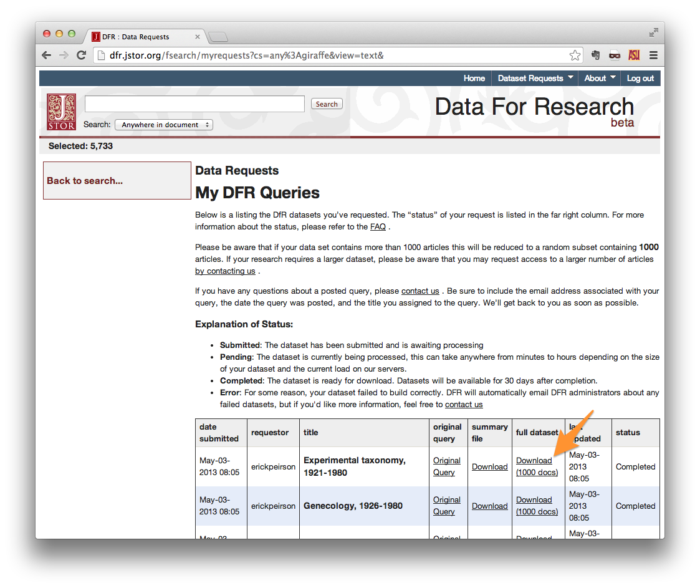Download full dataset for Genecology 1926-1980
Viewport: 700px width, 588px height.
537,506
